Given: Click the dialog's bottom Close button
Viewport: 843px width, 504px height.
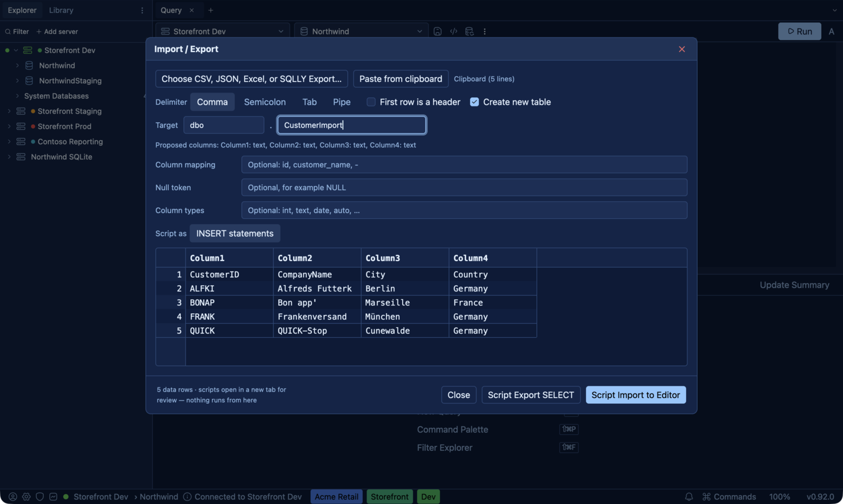Looking at the screenshot, I should point(459,395).
